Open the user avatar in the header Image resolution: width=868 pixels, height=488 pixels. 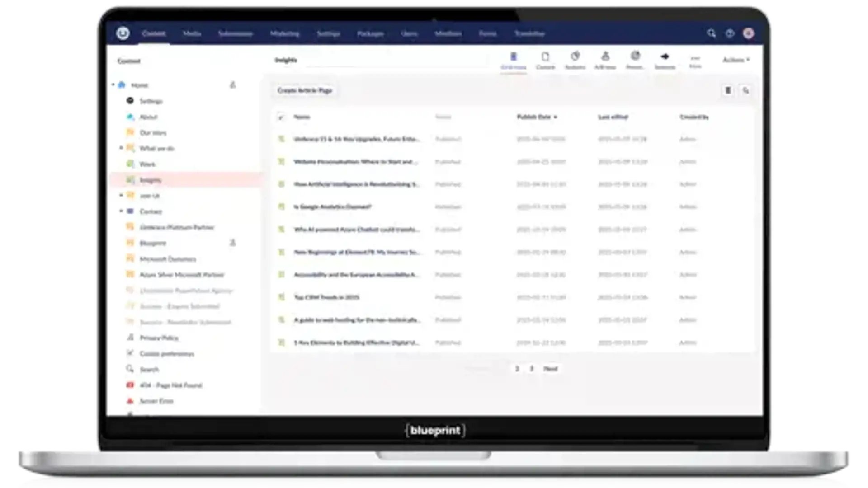(x=749, y=33)
